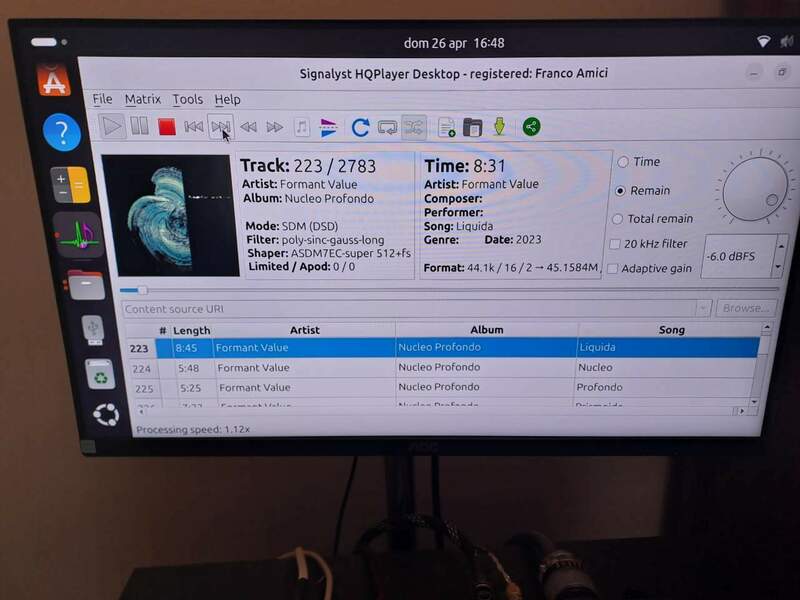800x600 pixels.
Task: Click the album cover artwork
Action: point(171,215)
